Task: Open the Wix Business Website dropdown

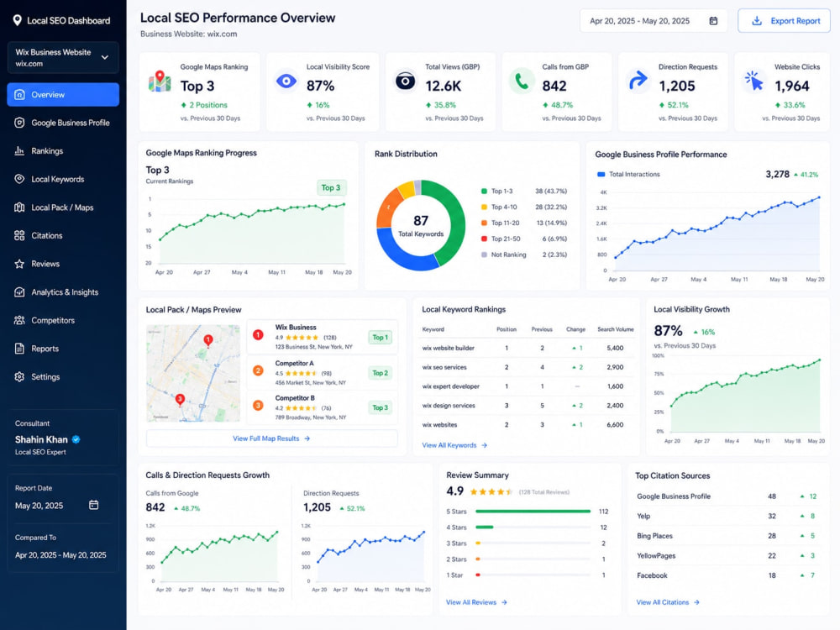Action: click(x=63, y=57)
